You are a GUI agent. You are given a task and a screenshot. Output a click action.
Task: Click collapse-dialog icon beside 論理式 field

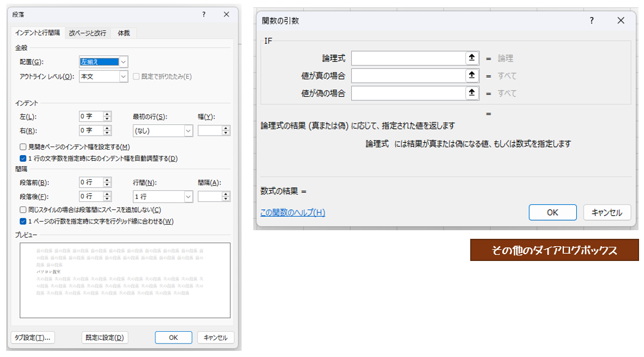click(x=471, y=58)
